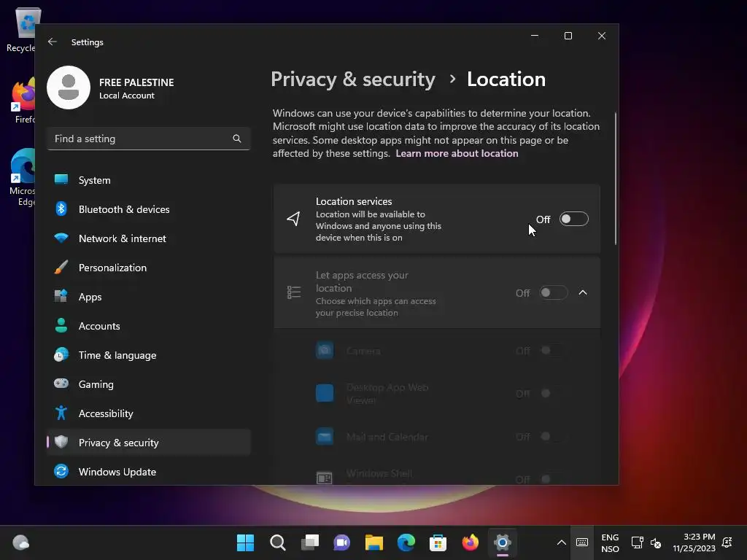Click the Settings gear on taskbar
The height and width of the screenshot is (560, 747).
(x=502, y=542)
